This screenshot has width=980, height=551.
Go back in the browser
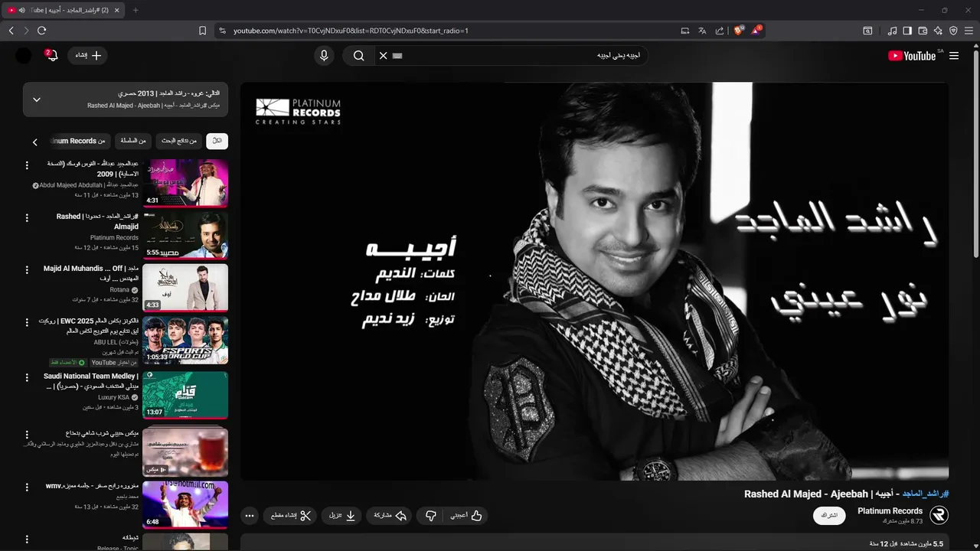(x=11, y=31)
